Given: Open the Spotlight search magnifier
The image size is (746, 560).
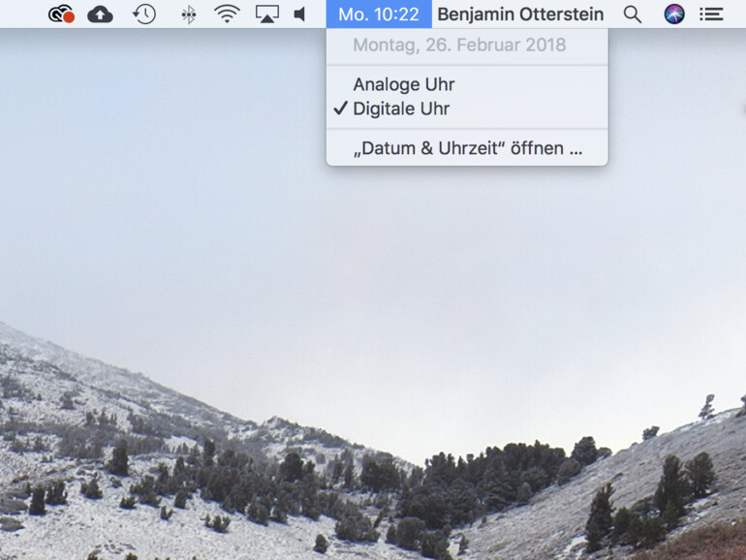Looking at the screenshot, I should click(x=633, y=15).
